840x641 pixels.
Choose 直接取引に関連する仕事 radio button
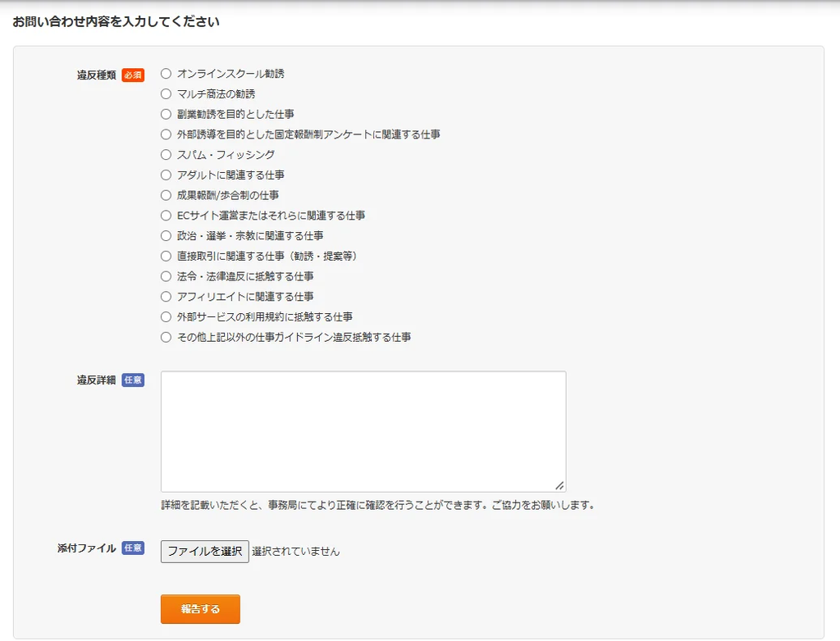pyautogui.click(x=166, y=256)
